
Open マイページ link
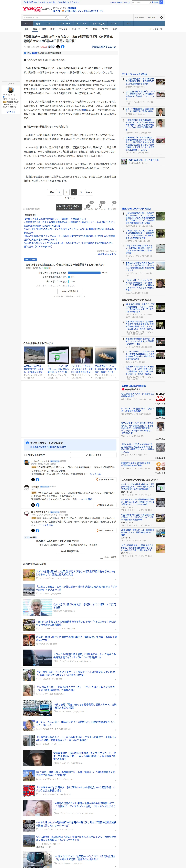tap(139, 18)
